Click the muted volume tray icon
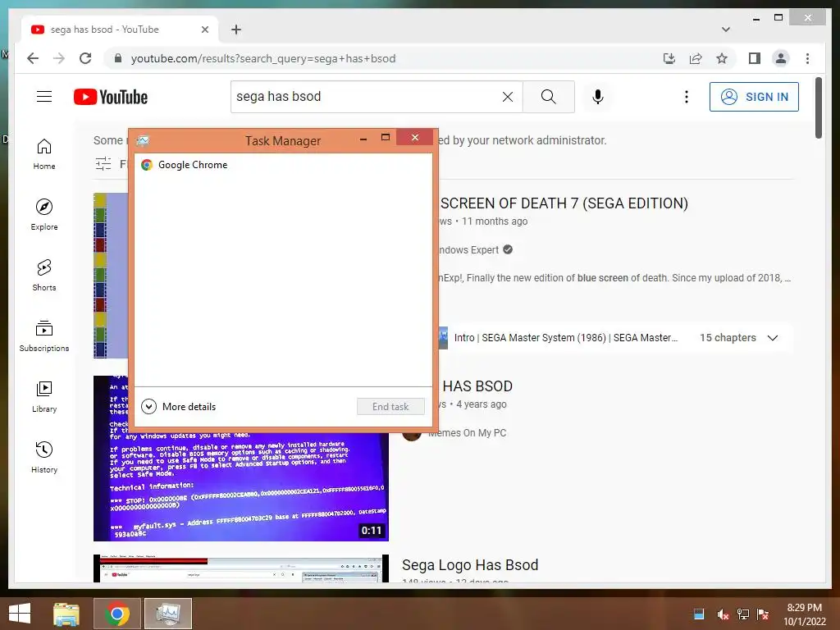840x630 pixels. (x=723, y=614)
